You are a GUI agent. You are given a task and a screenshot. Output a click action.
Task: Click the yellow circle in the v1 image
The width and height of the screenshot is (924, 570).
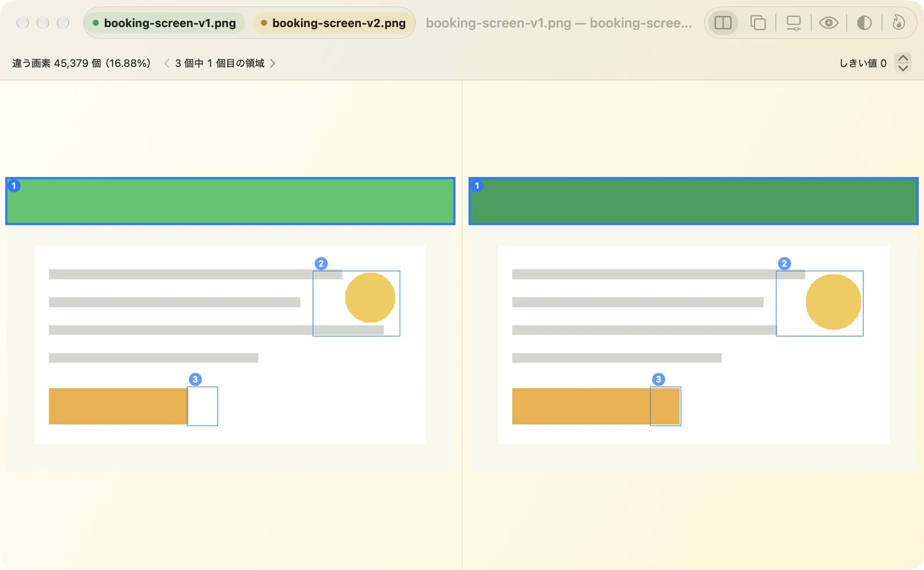(x=370, y=297)
